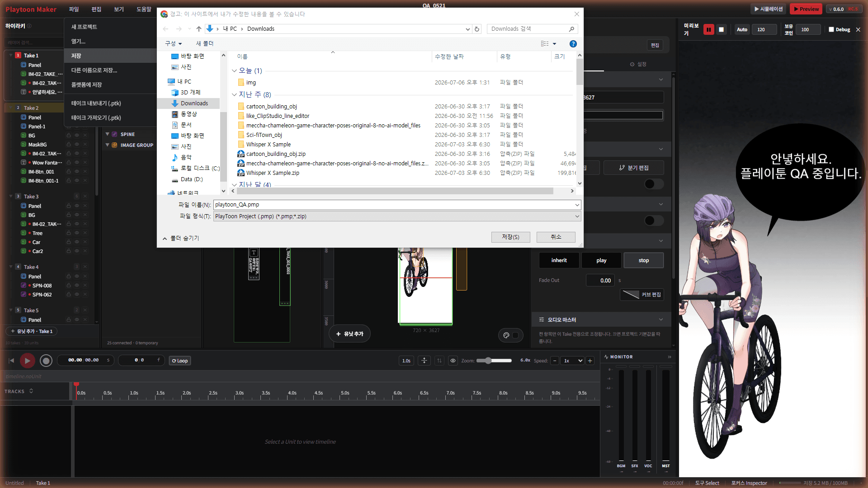Lock the SPN-062 layer in Take 4
This screenshot has width=868, height=488.
point(69,295)
